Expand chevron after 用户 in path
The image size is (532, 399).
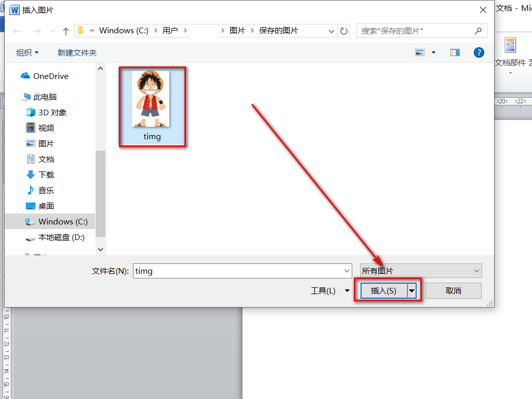pyautogui.click(x=185, y=31)
